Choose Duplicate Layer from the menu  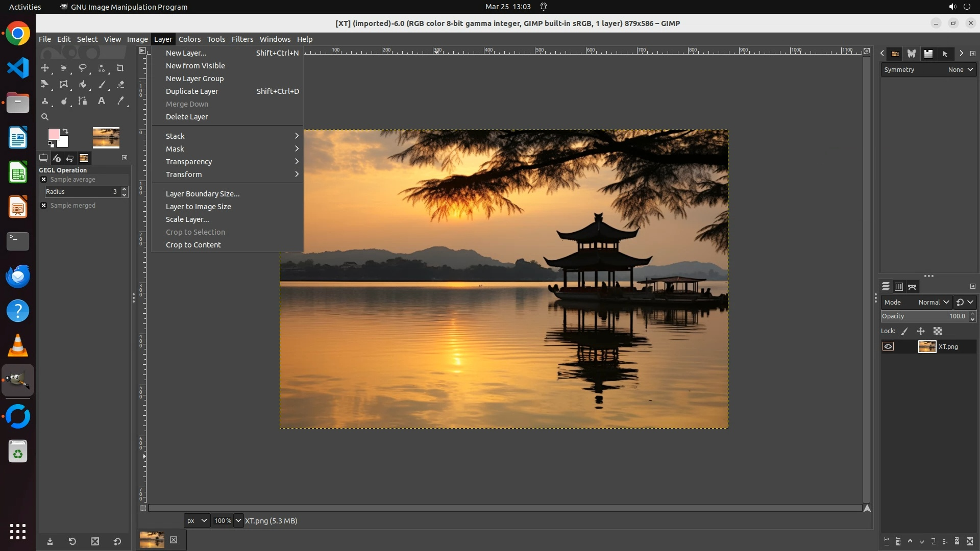(192, 91)
